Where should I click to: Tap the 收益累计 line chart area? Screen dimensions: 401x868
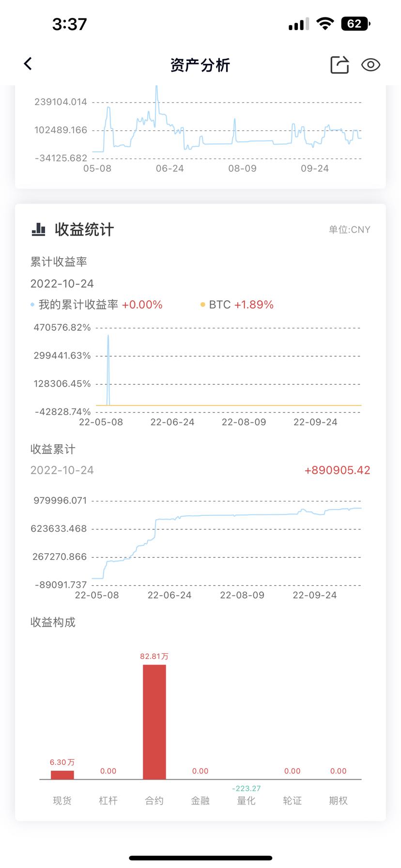tap(227, 542)
